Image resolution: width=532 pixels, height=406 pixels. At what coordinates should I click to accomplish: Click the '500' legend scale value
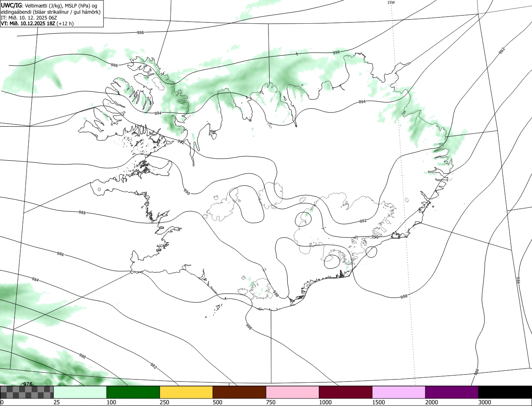click(x=218, y=402)
